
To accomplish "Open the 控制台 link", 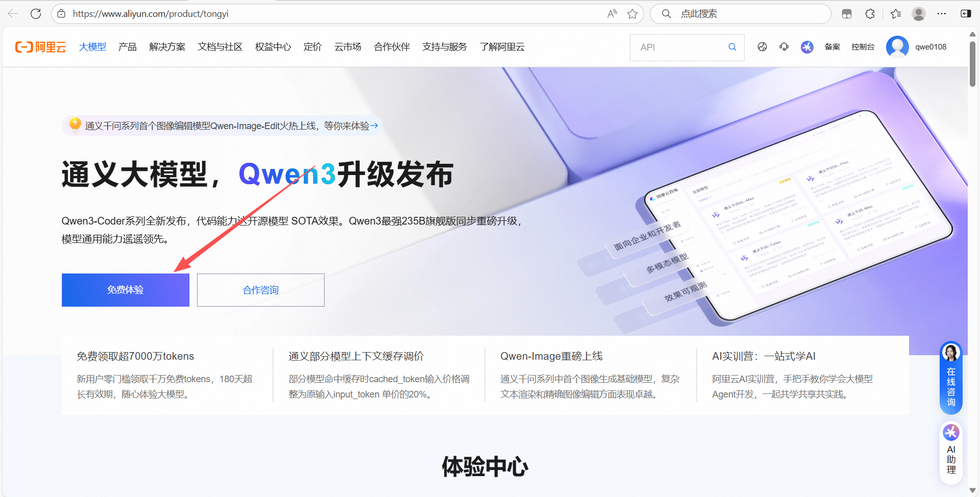I will (x=863, y=47).
